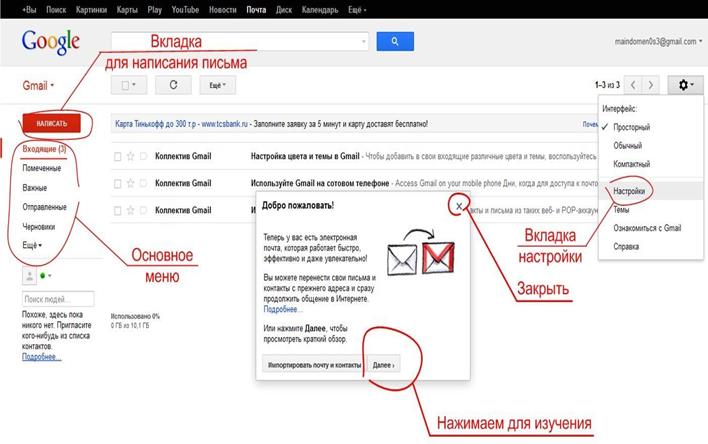708x444 pixels.
Task: Follow Подробнее link under chat contacts
Action: point(41,357)
